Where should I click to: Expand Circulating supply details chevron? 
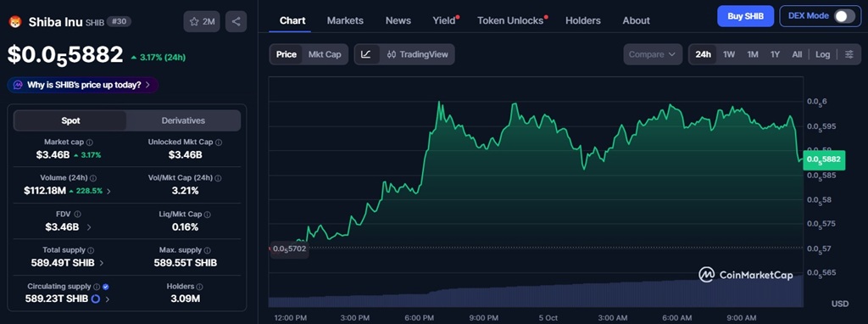tap(108, 299)
